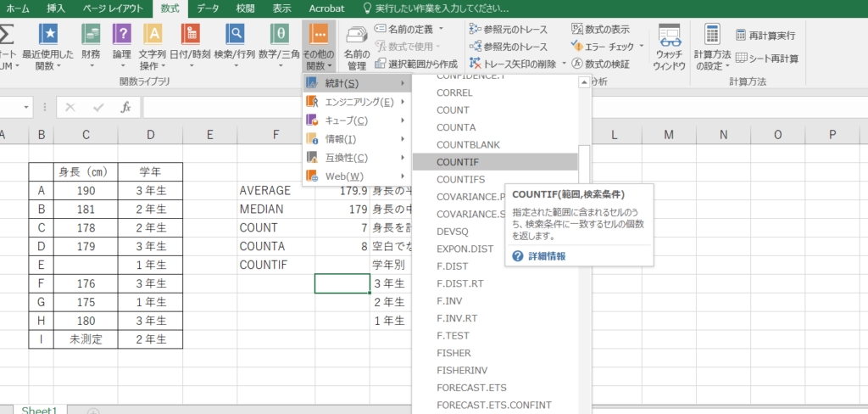The width and height of the screenshot is (868, 414).
Task: Open the 数学/三角 function library icon
Action: tap(280, 35)
